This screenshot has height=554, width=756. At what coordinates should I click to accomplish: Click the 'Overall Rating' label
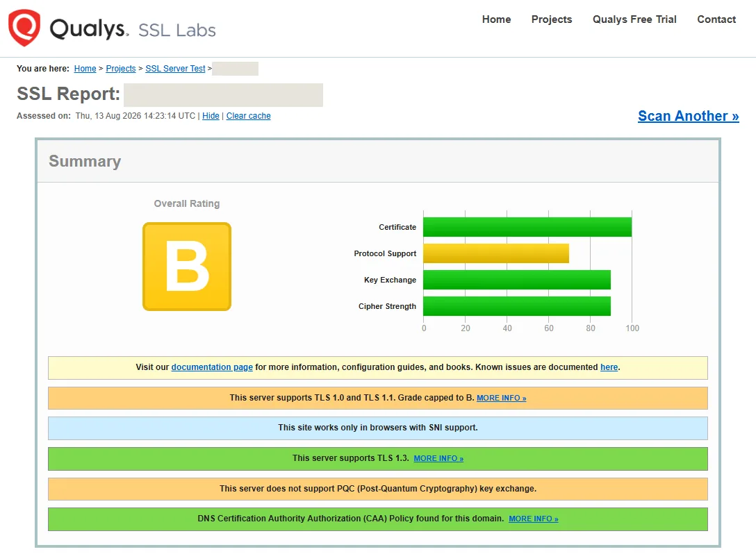tap(187, 203)
